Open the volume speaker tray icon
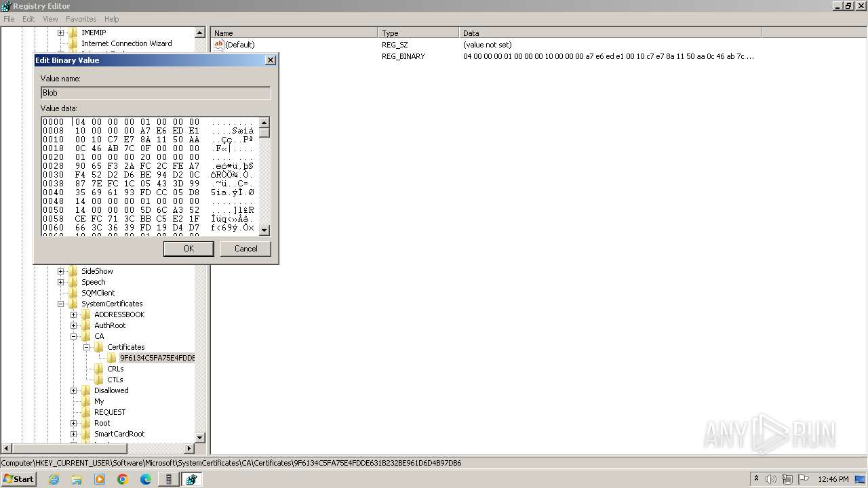 (771, 479)
